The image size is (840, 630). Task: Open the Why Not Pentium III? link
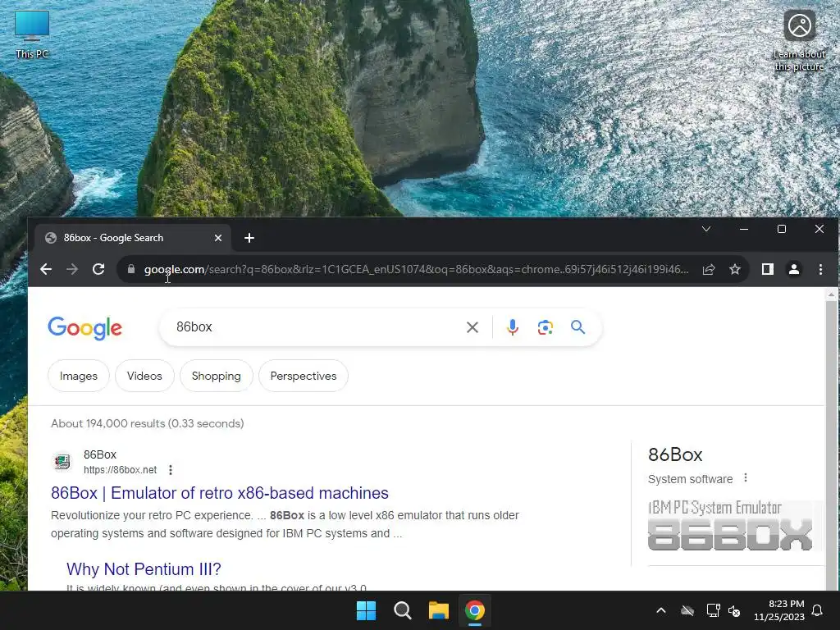pos(144,569)
